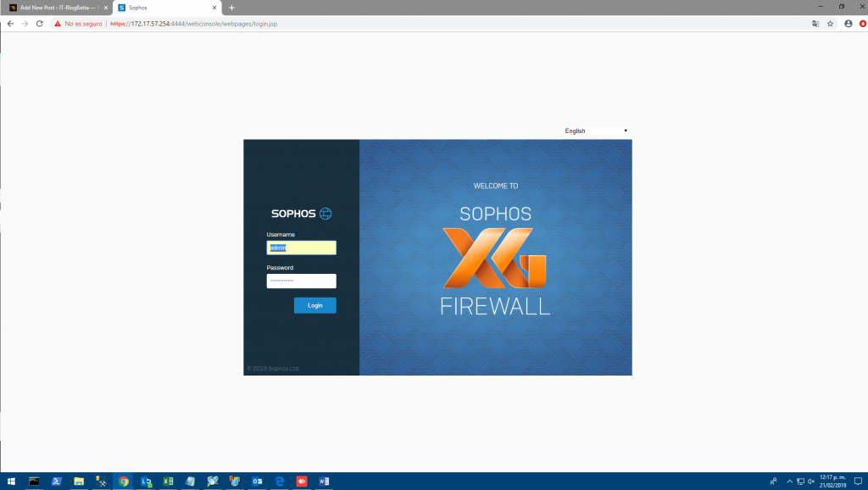Launch PowerShell from the taskbar
Image resolution: width=868 pixels, height=490 pixels.
click(57, 482)
